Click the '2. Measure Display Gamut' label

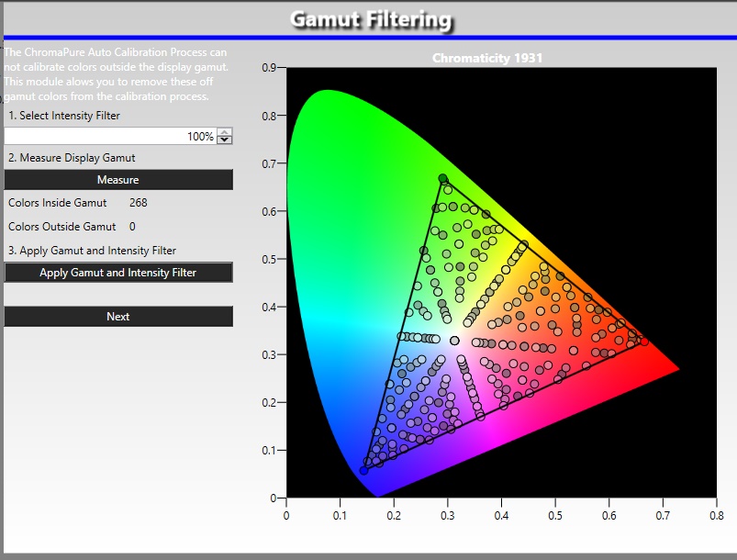tap(72, 158)
